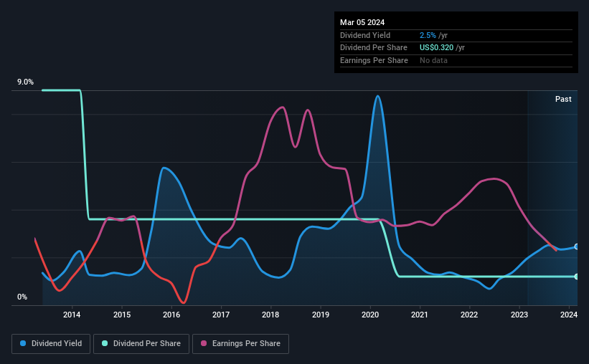
Task: Select the Dividend Per Share endpoint marker
Action: click(577, 277)
